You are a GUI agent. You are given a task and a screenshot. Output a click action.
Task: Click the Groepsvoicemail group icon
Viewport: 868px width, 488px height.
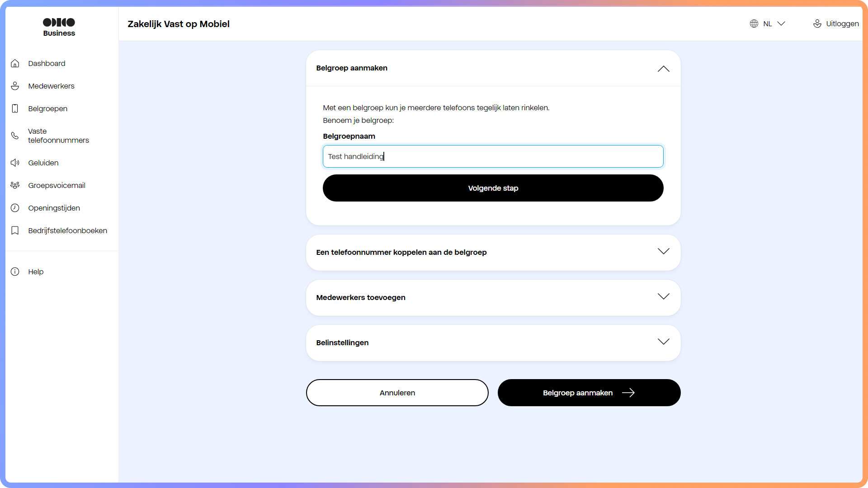15,185
